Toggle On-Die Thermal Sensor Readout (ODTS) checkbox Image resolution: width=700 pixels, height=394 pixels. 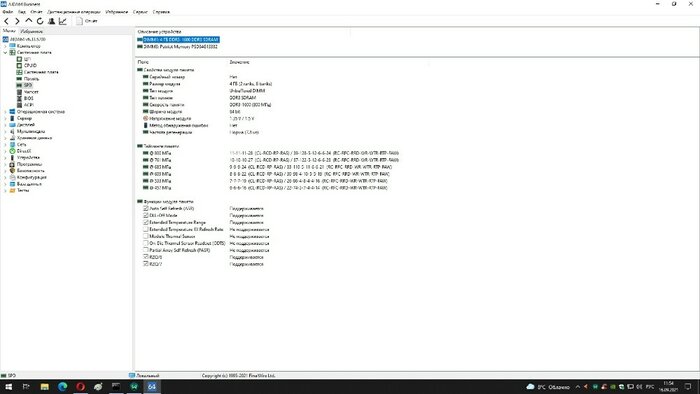(146, 243)
